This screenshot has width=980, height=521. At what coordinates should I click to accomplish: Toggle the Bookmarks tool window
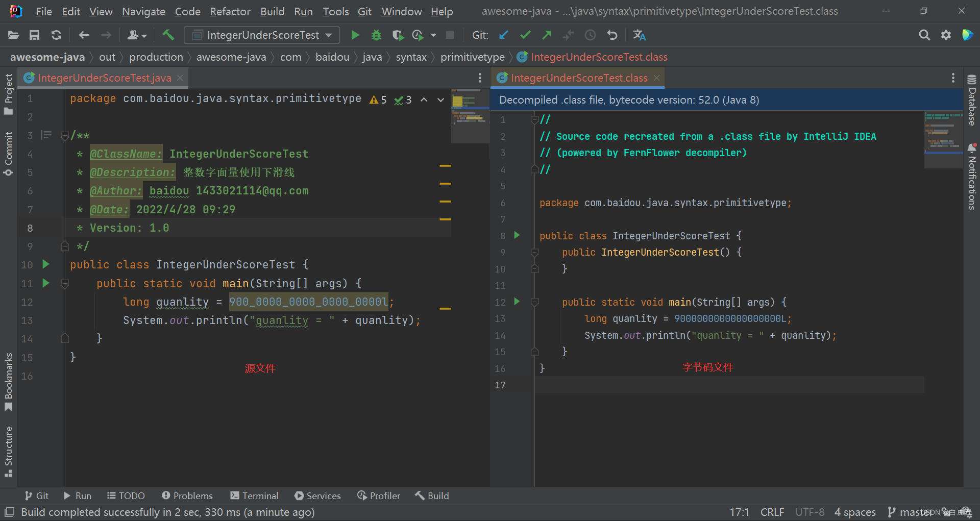click(x=8, y=382)
